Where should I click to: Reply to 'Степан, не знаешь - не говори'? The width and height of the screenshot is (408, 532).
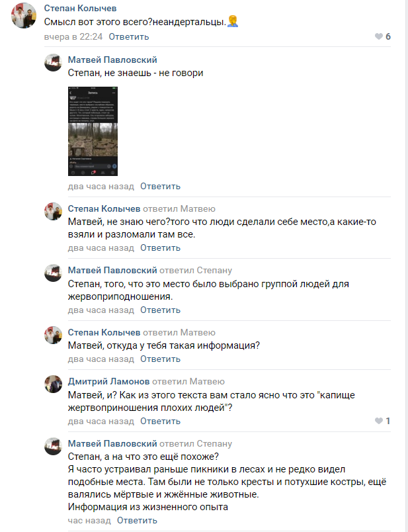click(160, 187)
